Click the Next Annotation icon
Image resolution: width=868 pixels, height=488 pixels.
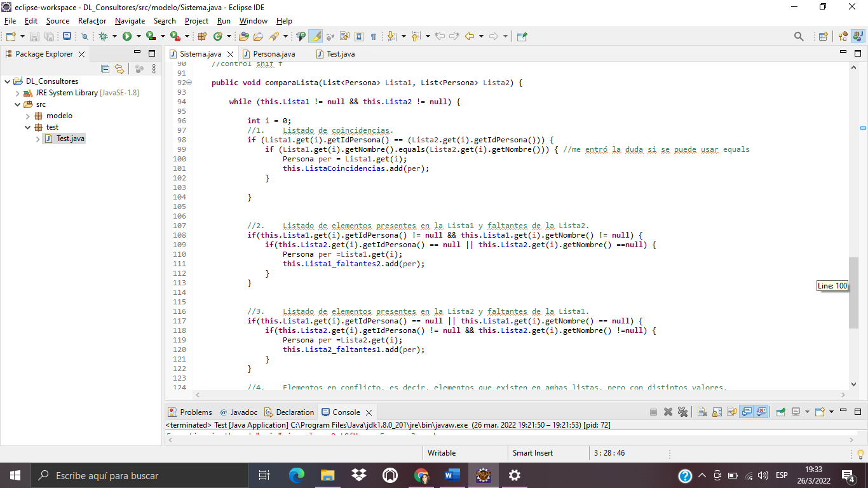[391, 36]
